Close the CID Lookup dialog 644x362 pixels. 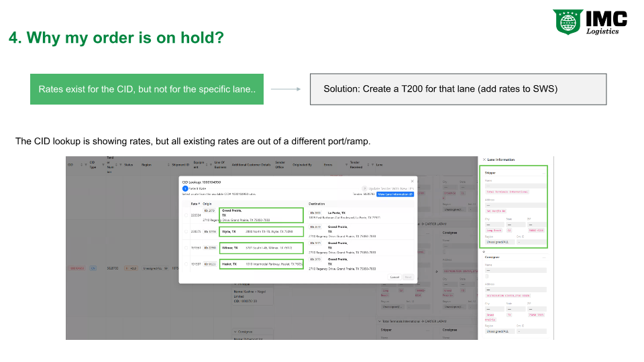(413, 181)
